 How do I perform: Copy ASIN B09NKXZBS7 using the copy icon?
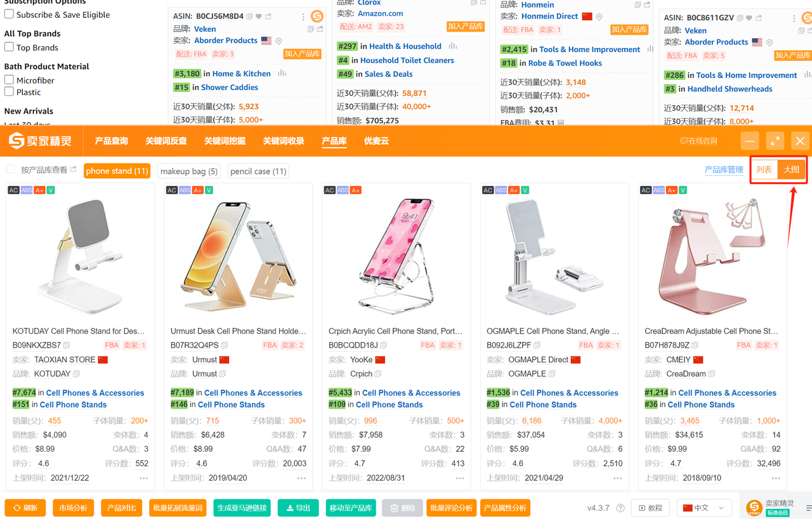tap(67, 345)
